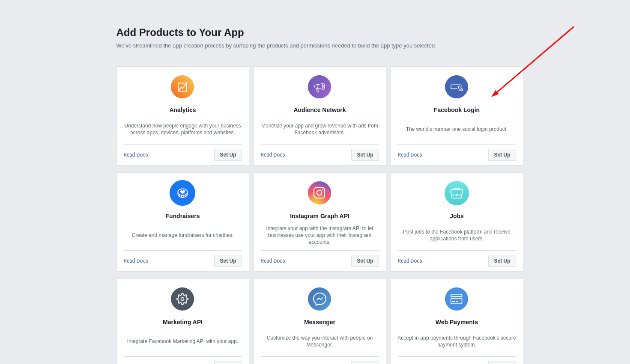Click the in-app payments description text

tap(457, 341)
